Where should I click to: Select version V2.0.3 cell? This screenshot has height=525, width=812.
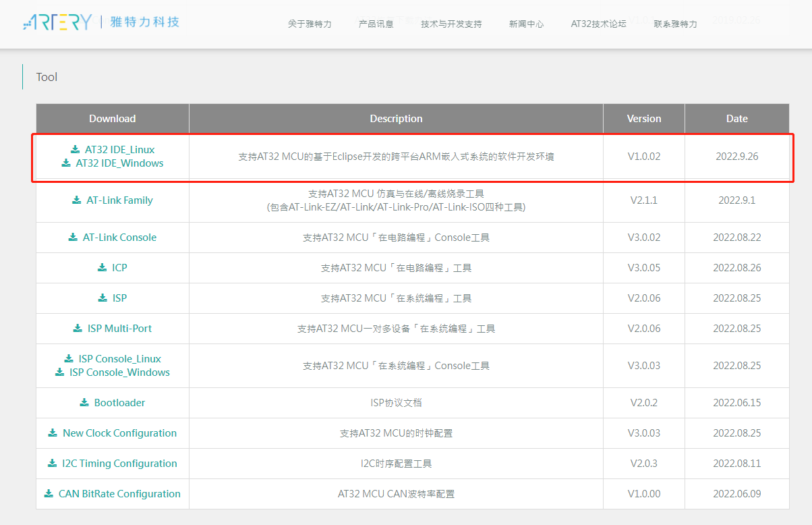tap(644, 463)
